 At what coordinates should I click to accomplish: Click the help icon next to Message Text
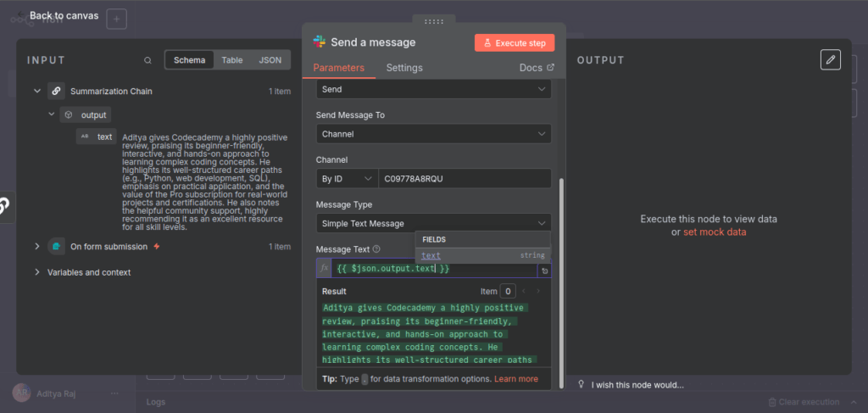376,249
